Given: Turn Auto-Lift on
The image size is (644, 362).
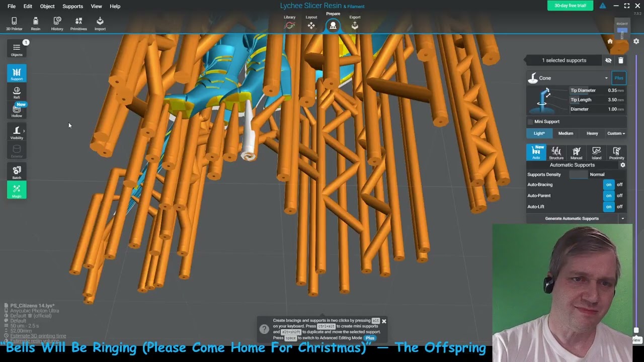Looking at the screenshot, I should coord(609,207).
